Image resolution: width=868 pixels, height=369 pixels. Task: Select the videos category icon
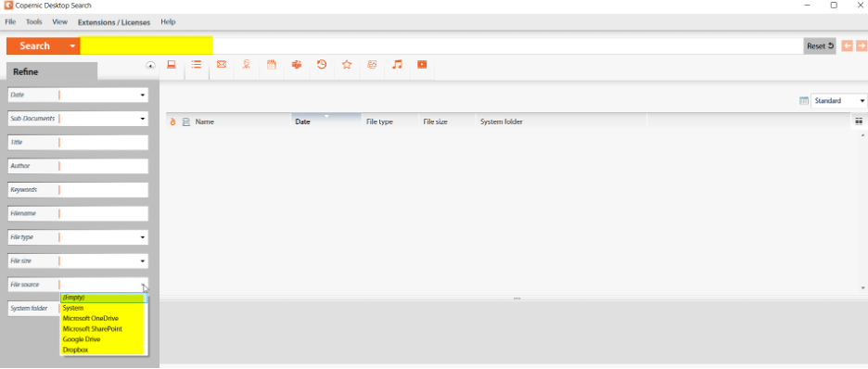coord(422,65)
